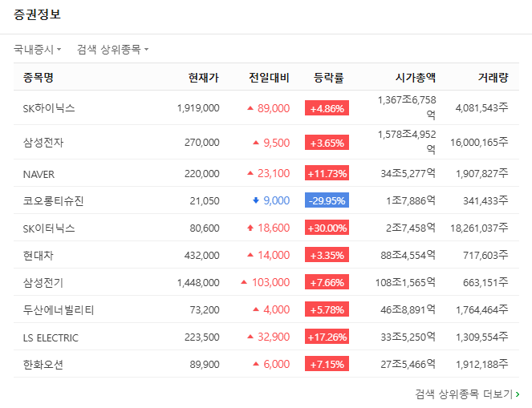Click the 시가총액 column header

coord(416,77)
